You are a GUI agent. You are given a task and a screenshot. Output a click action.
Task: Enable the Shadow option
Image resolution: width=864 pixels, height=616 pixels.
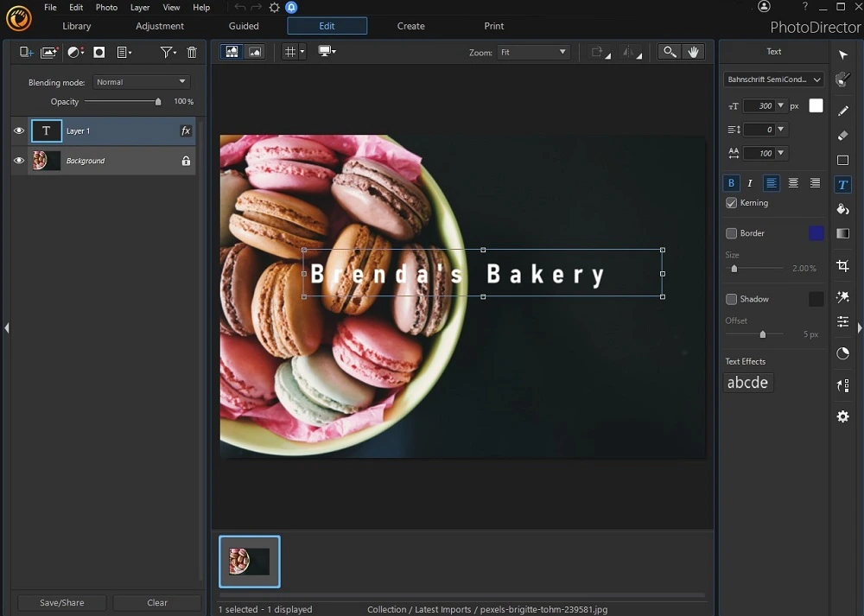click(x=731, y=299)
